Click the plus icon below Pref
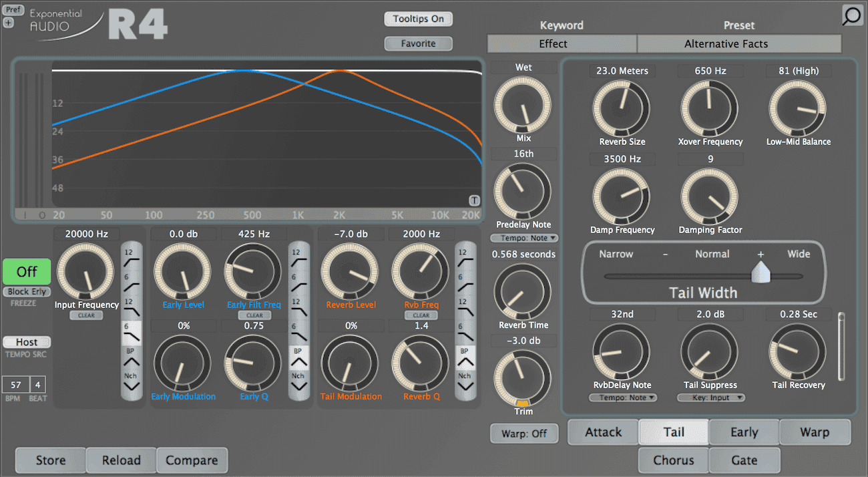The width and height of the screenshot is (868, 477). (x=8, y=22)
